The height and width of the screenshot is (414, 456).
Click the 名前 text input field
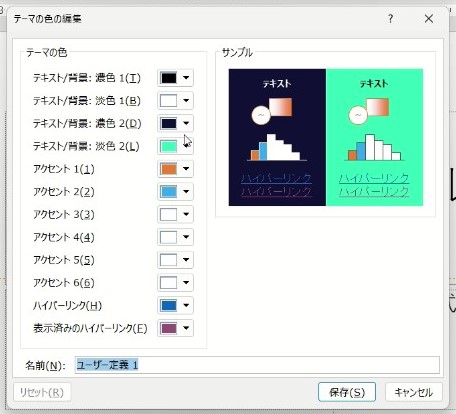(x=257, y=365)
